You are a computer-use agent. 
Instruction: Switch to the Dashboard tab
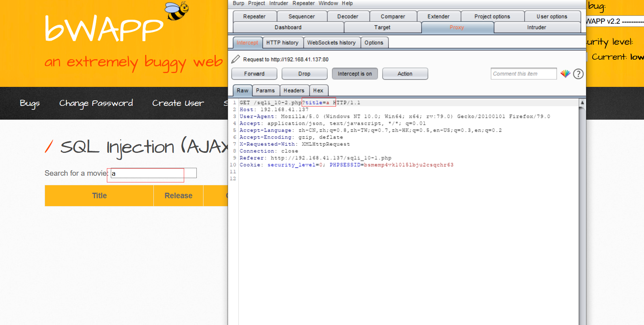click(288, 27)
